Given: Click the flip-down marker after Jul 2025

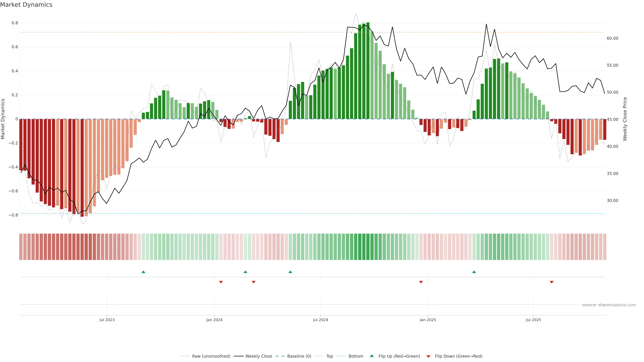Looking at the screenshot, I should click(551, 282).
